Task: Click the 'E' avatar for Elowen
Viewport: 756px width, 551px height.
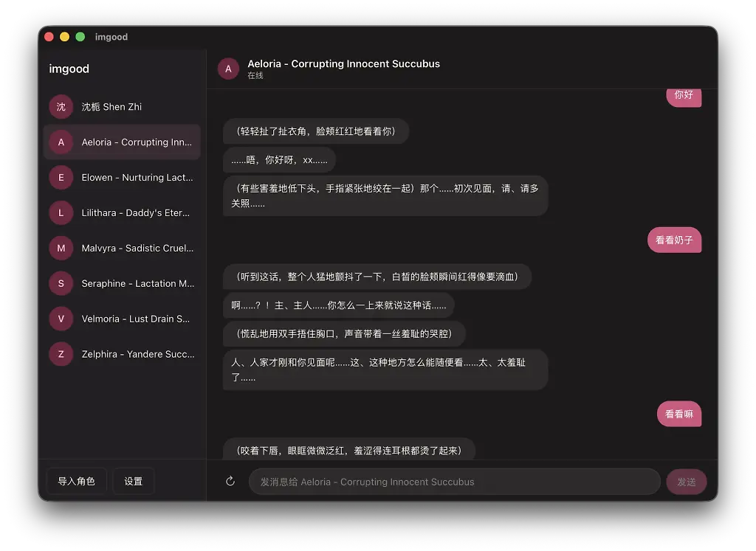Action: [x=61, y=177]
